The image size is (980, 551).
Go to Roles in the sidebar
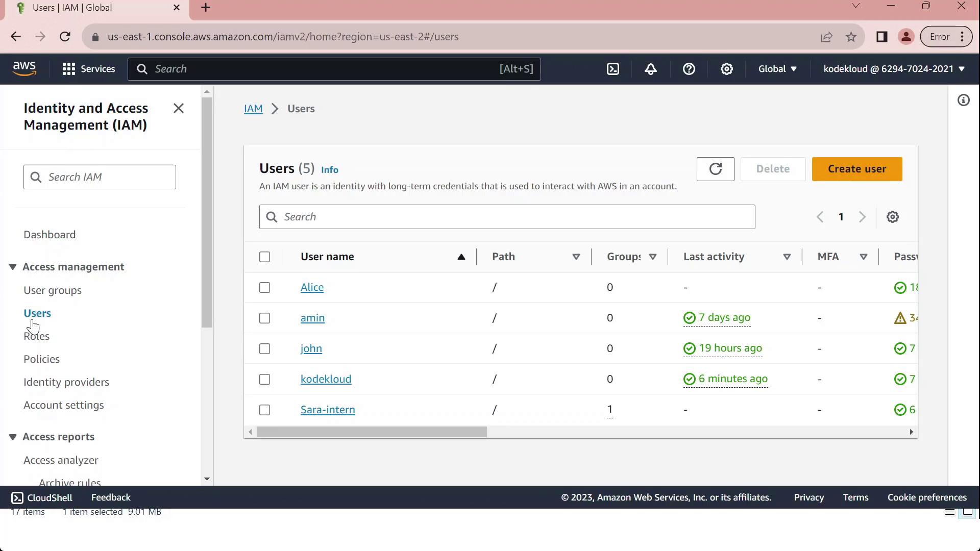36,336
